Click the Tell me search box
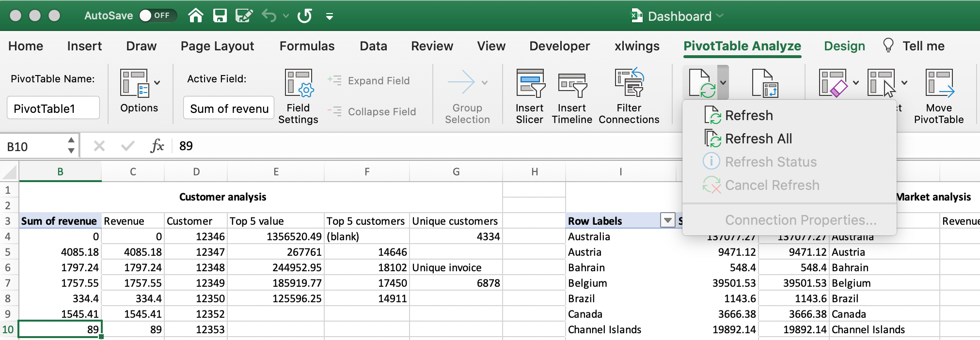This screenshot has width=980, height=340. [x=923, y=46]
